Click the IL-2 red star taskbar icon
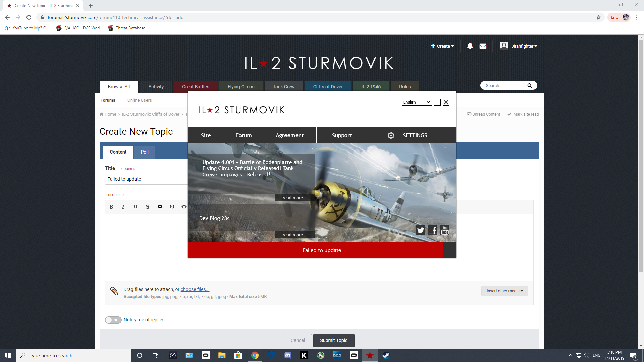Viewport: 644px width, 362px height. point(370,355)
